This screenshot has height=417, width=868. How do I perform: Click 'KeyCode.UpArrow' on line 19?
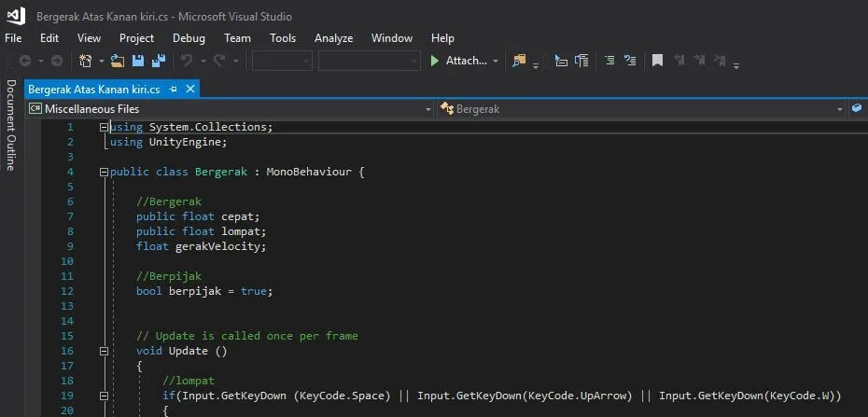577,396
